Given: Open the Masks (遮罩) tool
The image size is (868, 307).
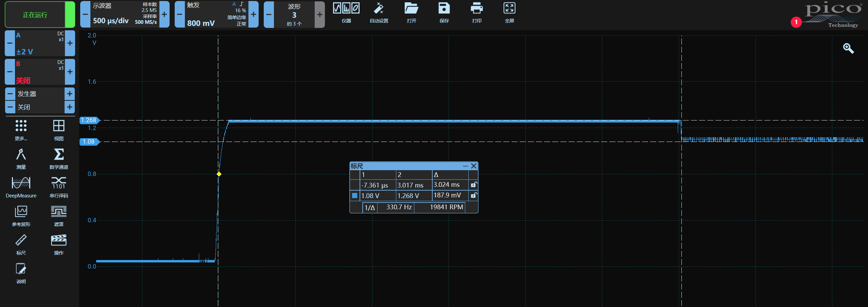Looking at the screenshot, I should coord(59,215).
